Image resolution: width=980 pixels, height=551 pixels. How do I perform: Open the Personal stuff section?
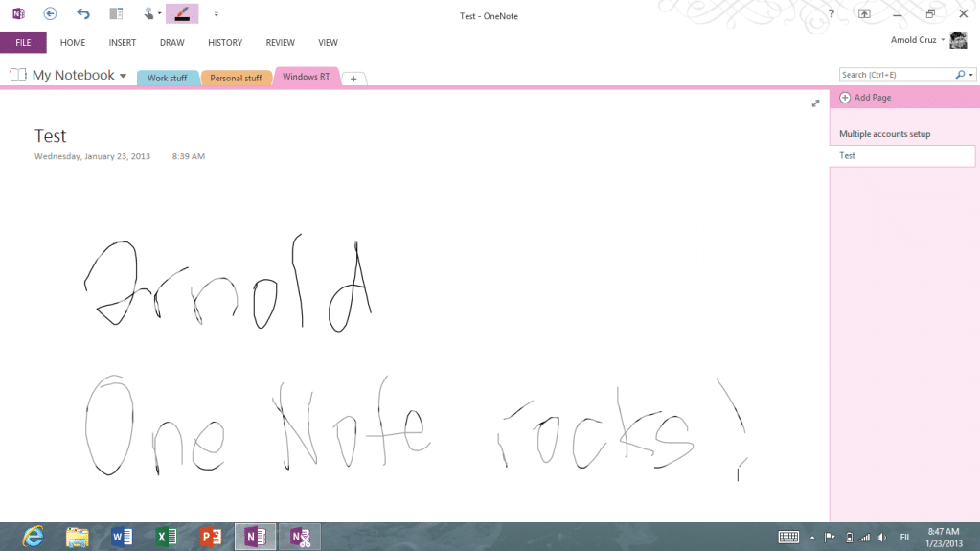click(236, 78)
